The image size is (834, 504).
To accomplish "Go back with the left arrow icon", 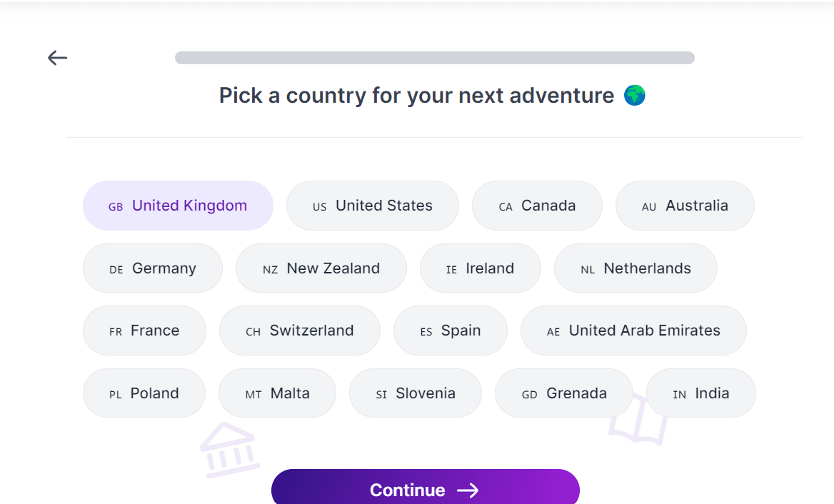I will click(x=57, y=57).
